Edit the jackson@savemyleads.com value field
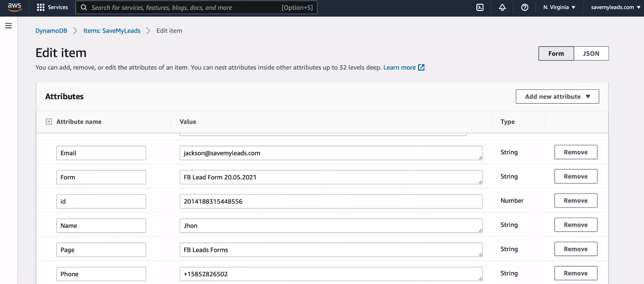644x284 pixels. coord(331,153)
